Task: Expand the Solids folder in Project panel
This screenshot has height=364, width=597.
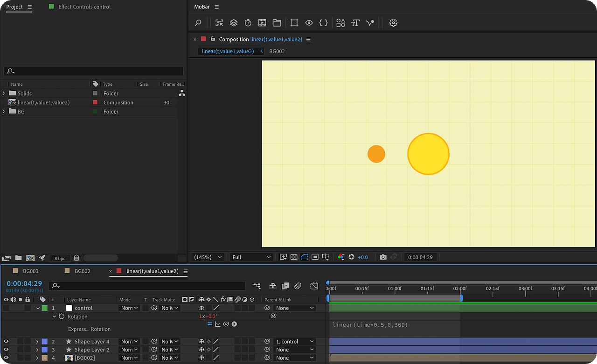Action: tap(4, 93)
